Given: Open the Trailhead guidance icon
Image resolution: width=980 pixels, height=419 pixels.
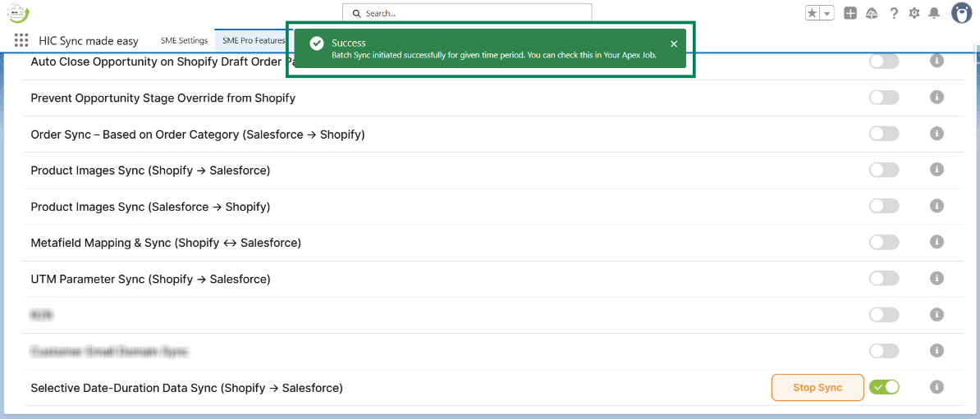Looking at the screenshot, I should coord(872,13).
